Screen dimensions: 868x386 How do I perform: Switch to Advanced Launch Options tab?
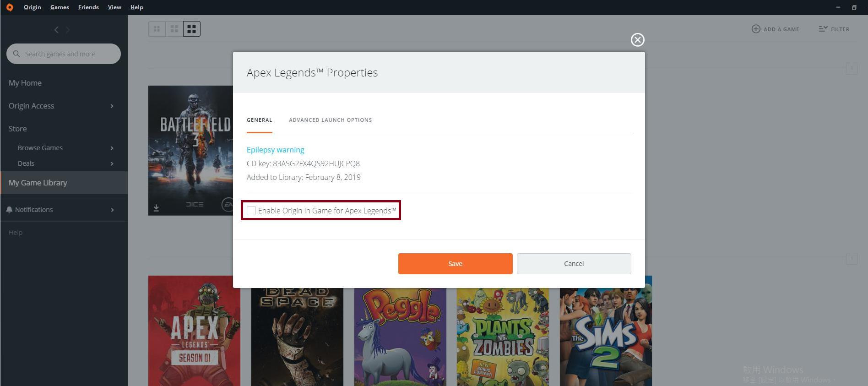click(x=330, y=120)
